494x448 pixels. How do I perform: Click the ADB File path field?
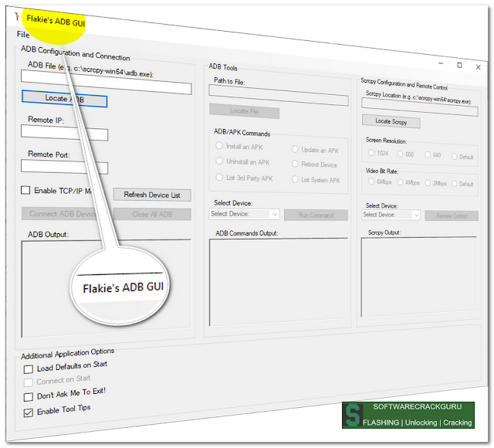point(107,83)
